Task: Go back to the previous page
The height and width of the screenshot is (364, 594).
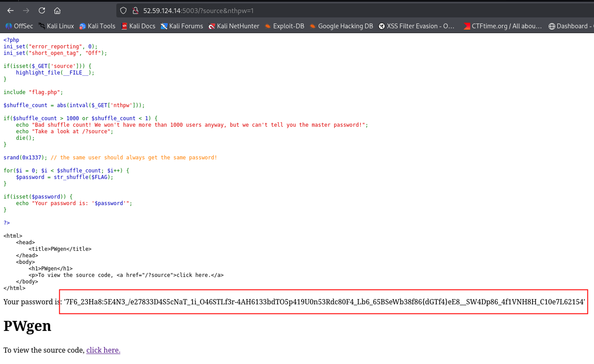Action: (10, 10)
